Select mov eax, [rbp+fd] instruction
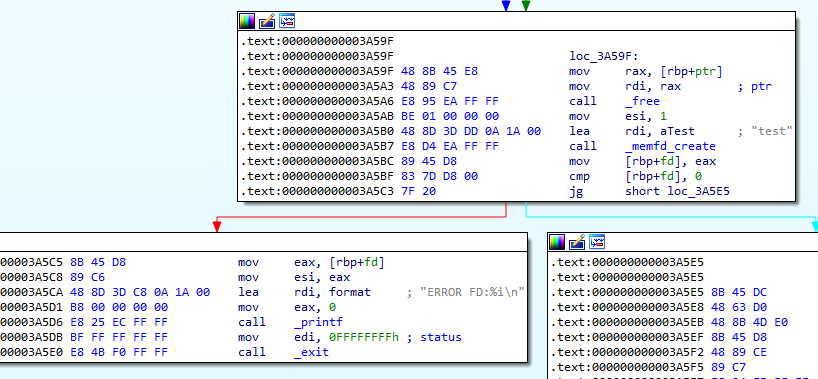Screen dimensions: 818x379 coord(311,262)
